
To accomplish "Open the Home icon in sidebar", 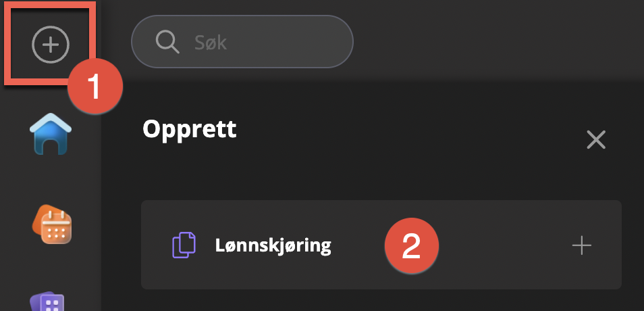I will point(51,133).
